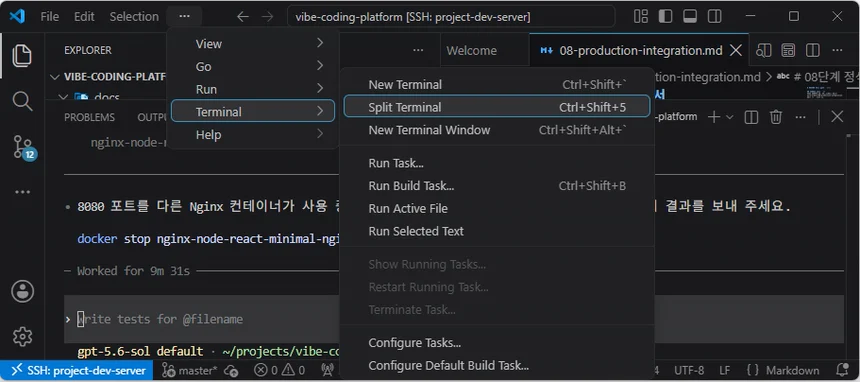
Task: Open the terminal launch profile dropdown arrow
Action: (x=729, y=117)
